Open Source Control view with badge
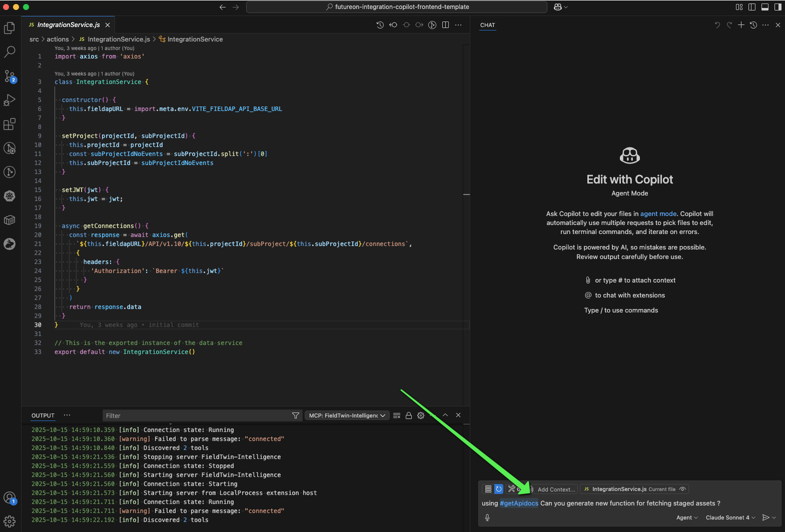Viewport: 785px width, 532px height. 10,76
